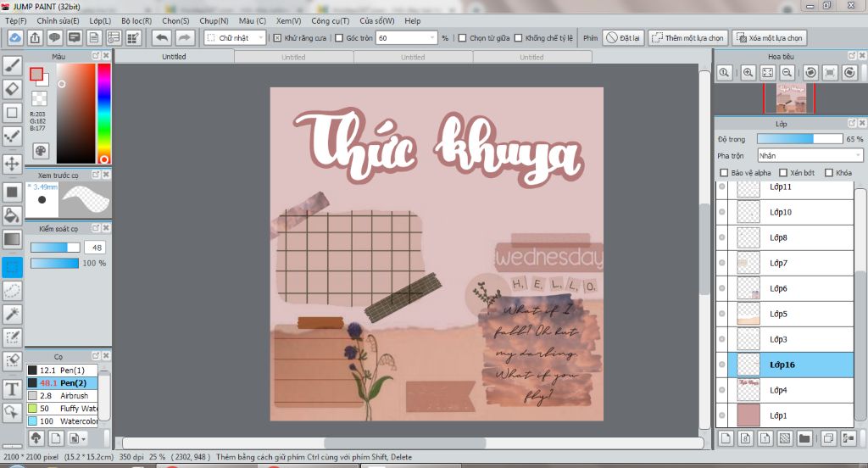Toggle the Khử răng cưa checkbox

point(278,37)
